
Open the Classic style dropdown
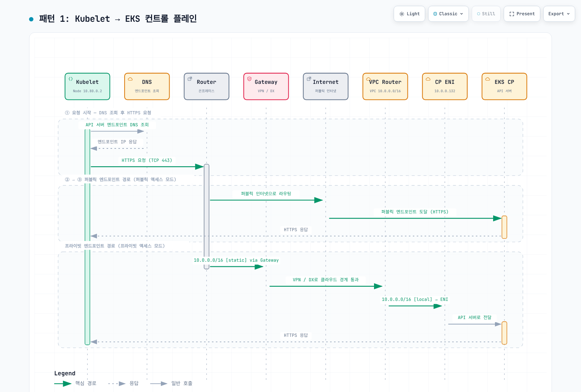point(448,14)
